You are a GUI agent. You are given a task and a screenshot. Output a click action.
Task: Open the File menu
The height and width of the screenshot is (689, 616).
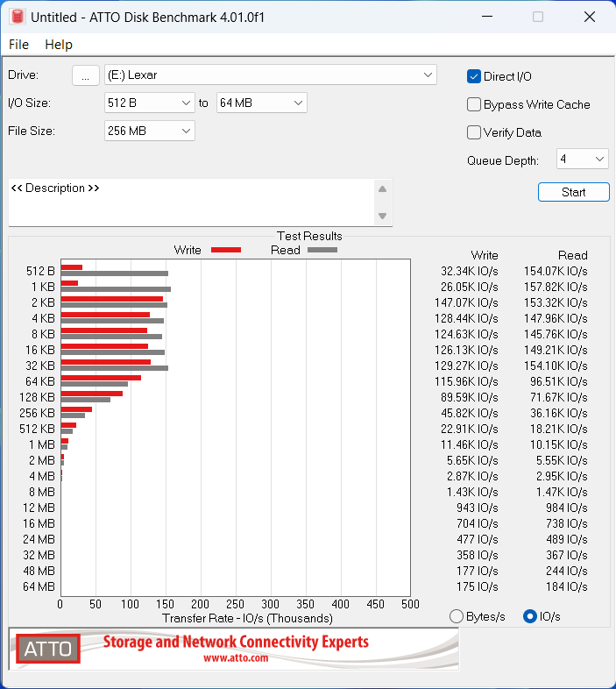pyautogui.click(x=19, y=45)
